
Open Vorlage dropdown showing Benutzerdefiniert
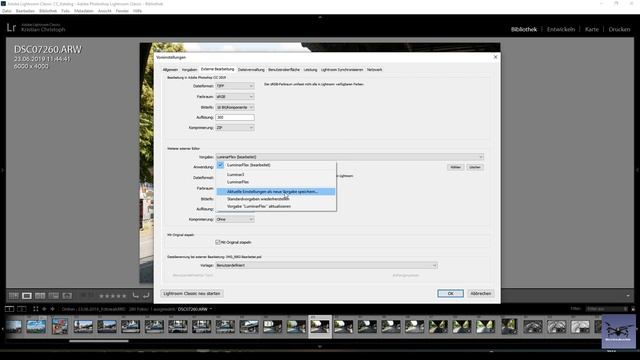(x=327, y=265)
